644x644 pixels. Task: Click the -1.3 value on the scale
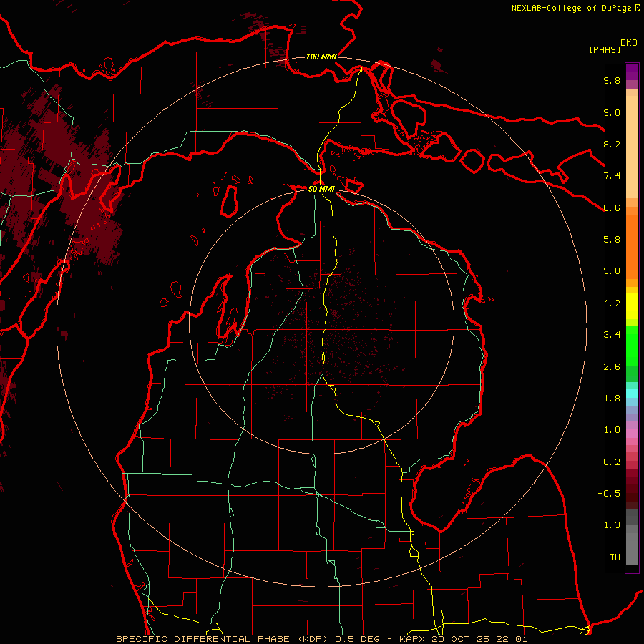pos(609,525)
